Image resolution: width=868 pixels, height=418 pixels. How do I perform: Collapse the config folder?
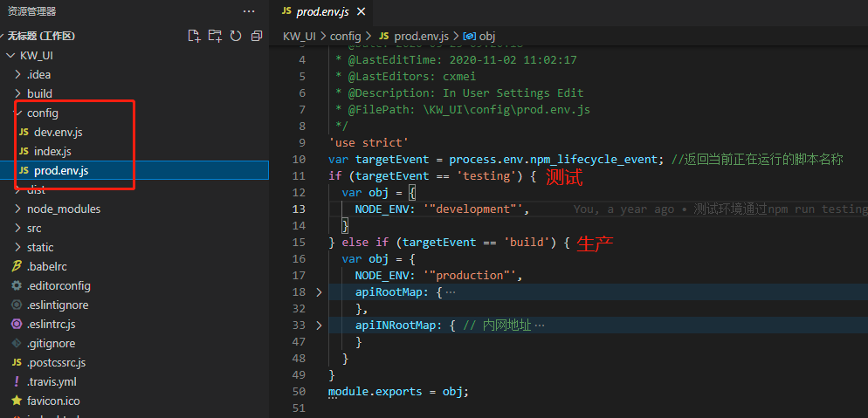(42, 113)
